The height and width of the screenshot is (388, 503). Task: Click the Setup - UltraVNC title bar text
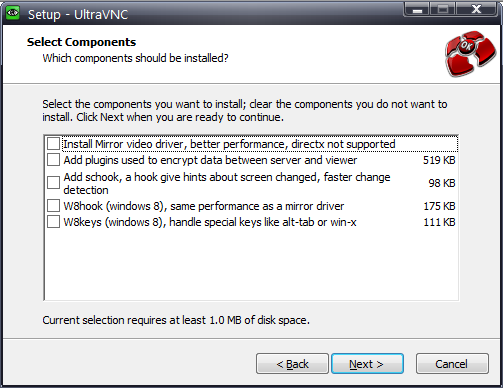pyautogui.click(x=78, y=14)
